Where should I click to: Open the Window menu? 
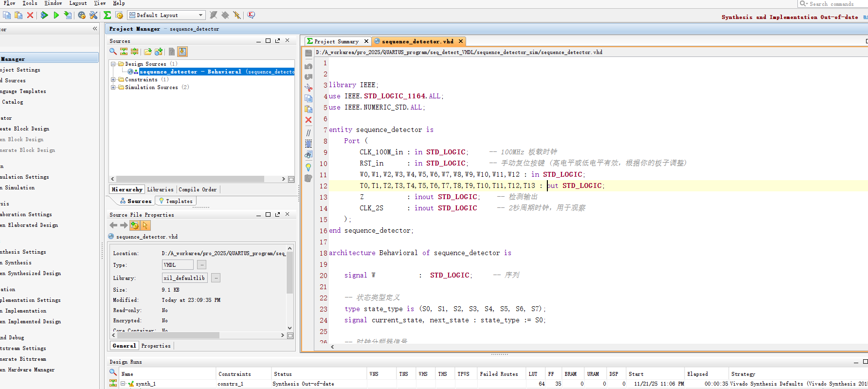53,3
